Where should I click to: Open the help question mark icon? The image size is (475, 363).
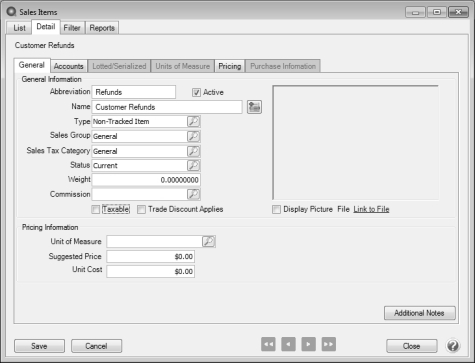point(453,346)
